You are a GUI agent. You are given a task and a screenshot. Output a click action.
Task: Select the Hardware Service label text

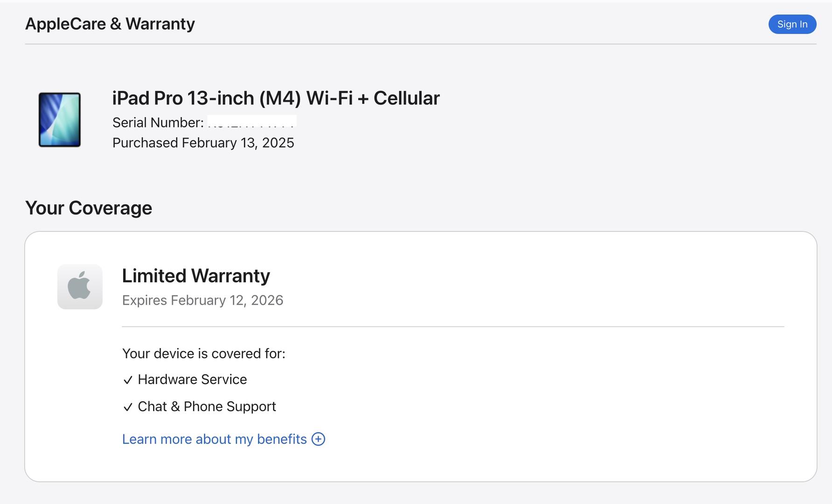(192, 379)
